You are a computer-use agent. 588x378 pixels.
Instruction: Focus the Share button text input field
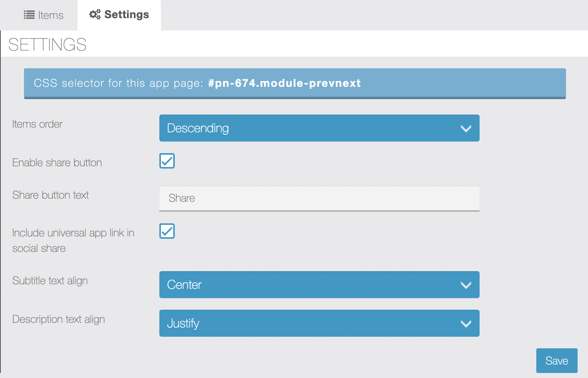click(x=319, y=198)
